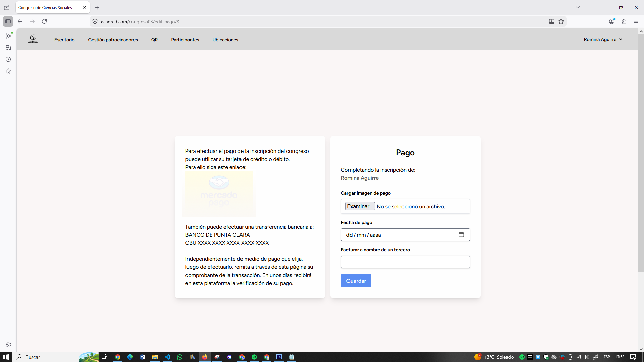This screenshot has height=362, width=644.
Task: Click the tracking protection shield icon
Action: click(95, 22)
